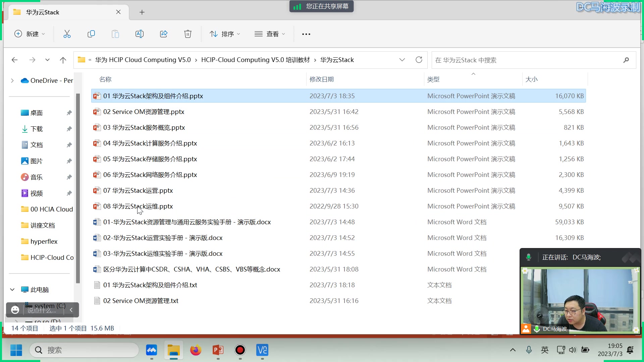Select 07 华为云Stack运营.pptx
This screenshot has height=362, width=644.
point(338,190)
